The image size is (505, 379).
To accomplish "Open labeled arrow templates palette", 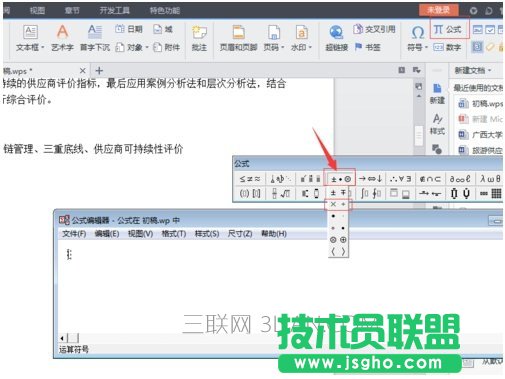I will (430, 193).
